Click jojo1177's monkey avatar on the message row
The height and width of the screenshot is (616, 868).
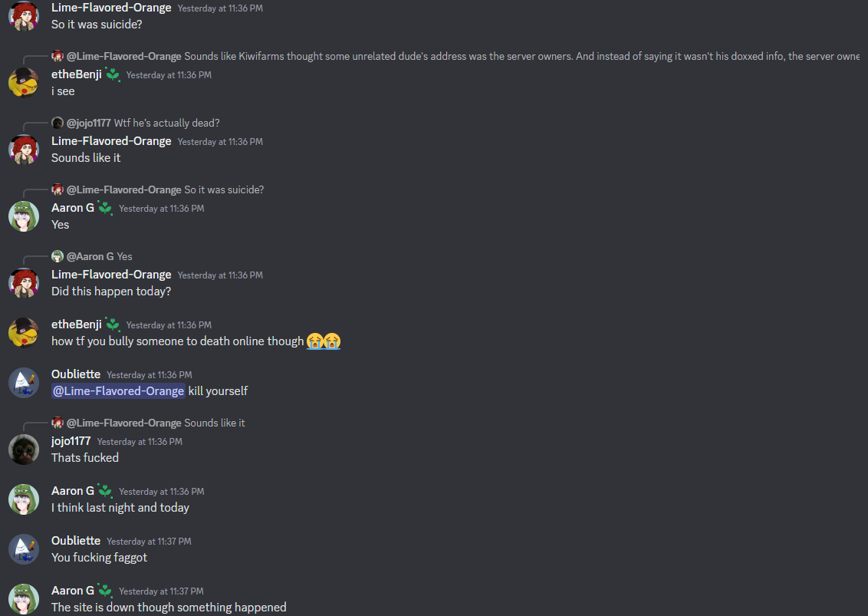click(24, 450)
